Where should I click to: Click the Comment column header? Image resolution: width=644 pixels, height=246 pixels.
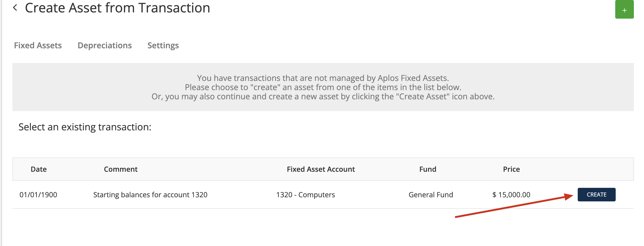pos(121,169)
